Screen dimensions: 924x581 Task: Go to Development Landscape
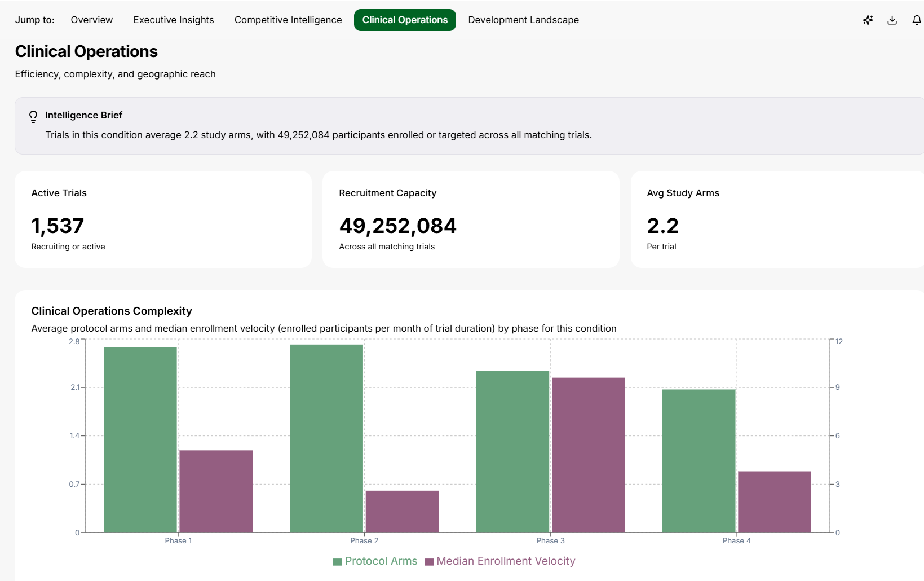523,20
